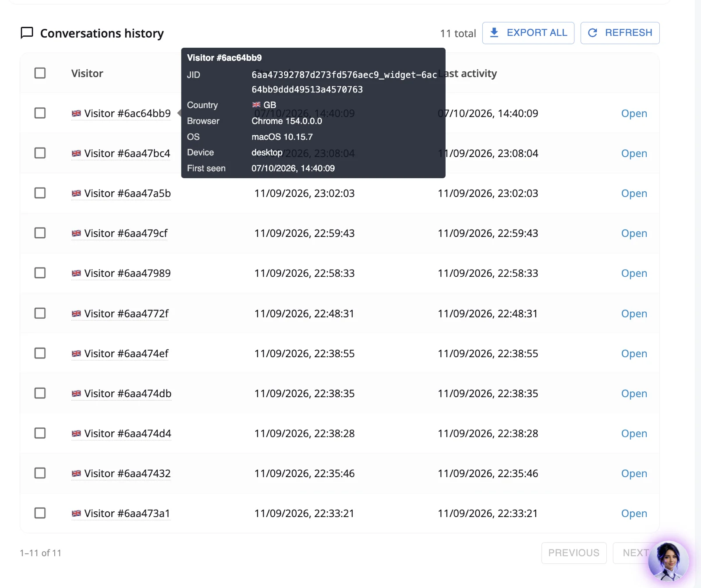Select checkbox for Visitor #6aa473a1
This screenshot has width=701, height=588.
tap(40, 513)
